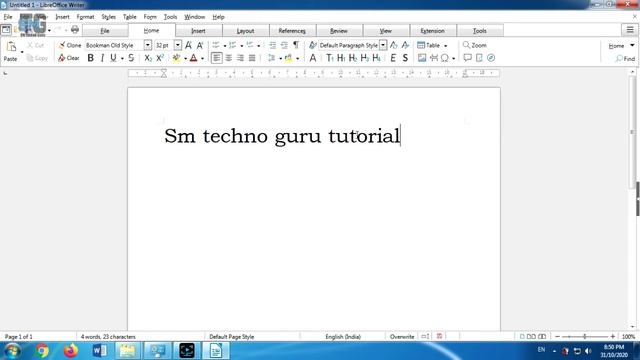Apply Heading 4 style

(376, 58)
